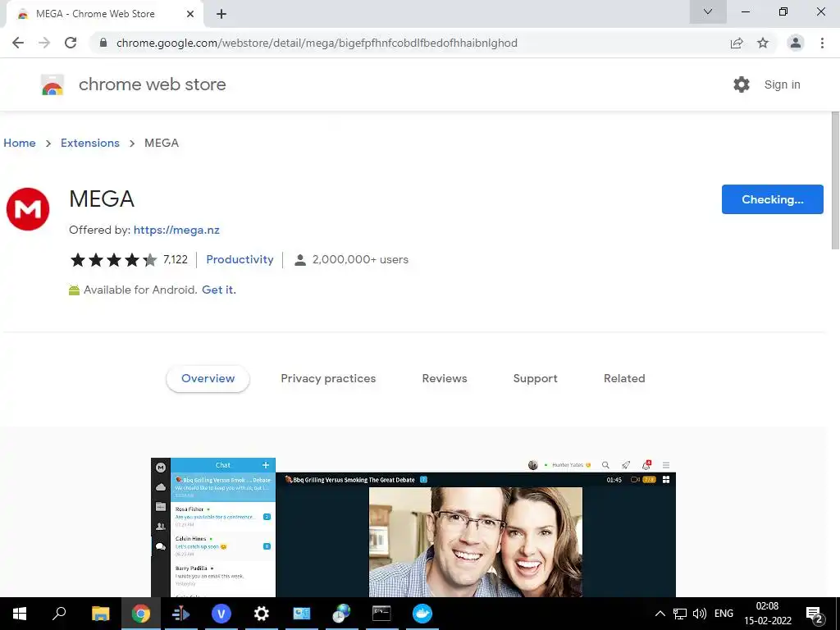The image size is (840, 630).
Task: Click the 7,122 ratings count
Action: click(x=176, y=260)
